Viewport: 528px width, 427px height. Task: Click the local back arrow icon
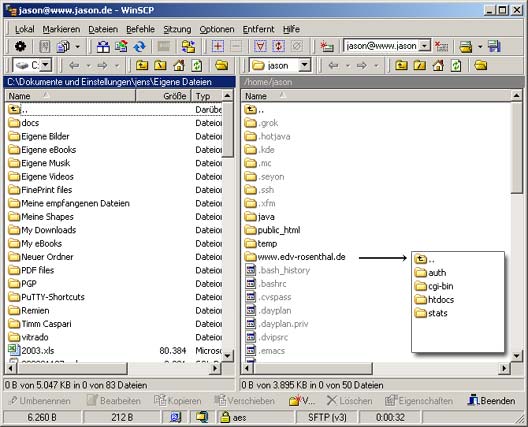click(74, 65)
